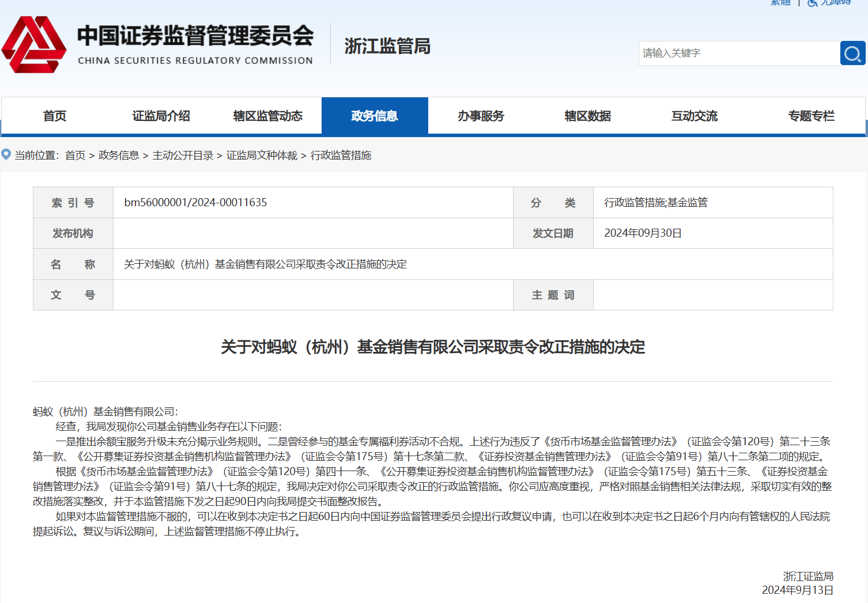Click the CSRC red logo emblem
The height and width of the screenshot is (603, 868).
[34, 45]
